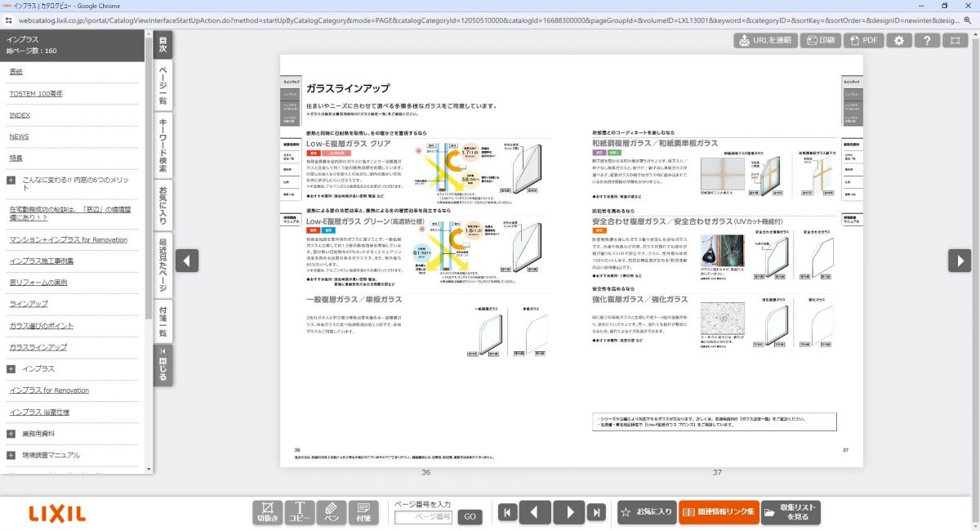
Task: Open the gear settings icon
Action: pos(899,40)
